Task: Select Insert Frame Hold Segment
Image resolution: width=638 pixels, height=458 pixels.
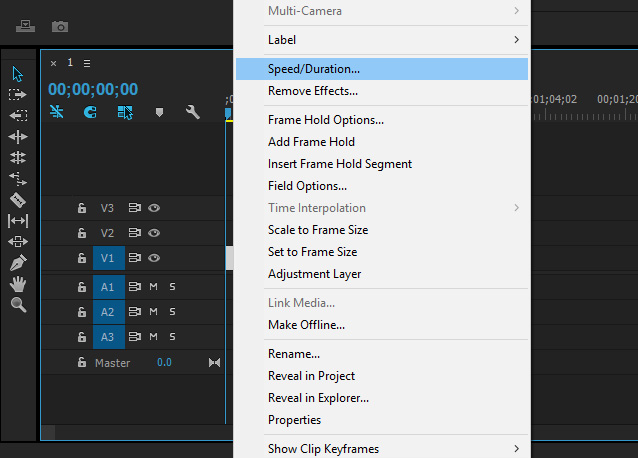Action: point(382,164)
